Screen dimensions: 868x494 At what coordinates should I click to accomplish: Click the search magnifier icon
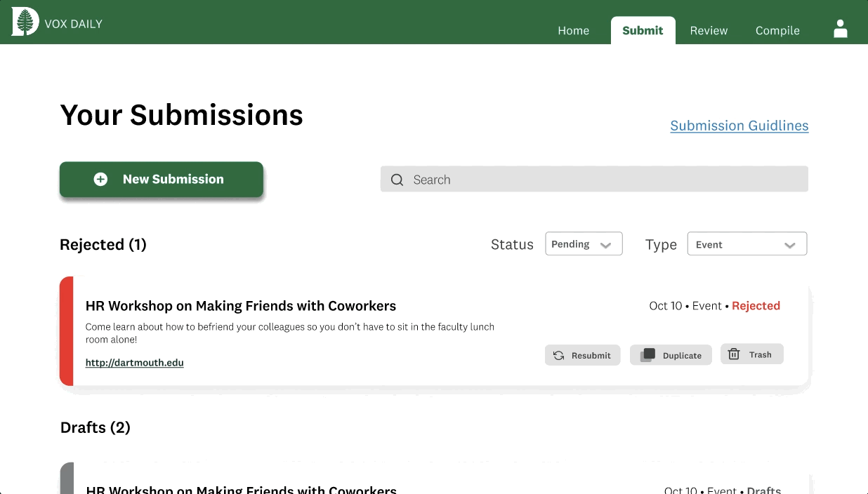397,180
